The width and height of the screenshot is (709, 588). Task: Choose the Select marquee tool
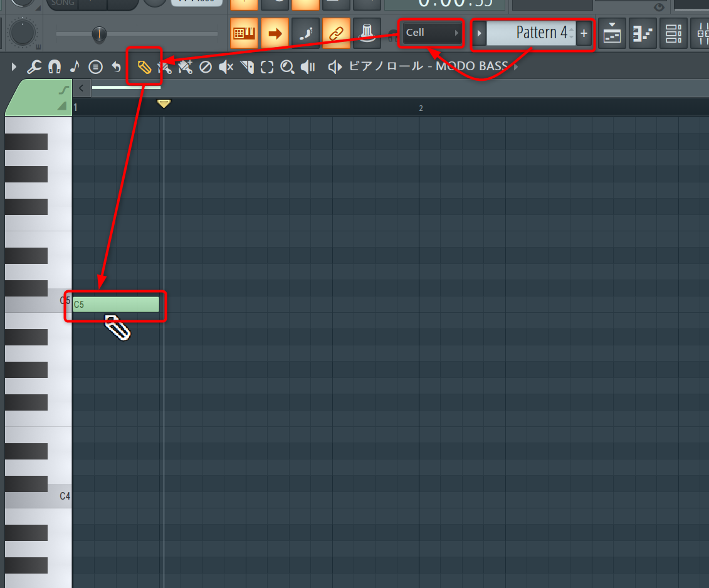(267, 66)
